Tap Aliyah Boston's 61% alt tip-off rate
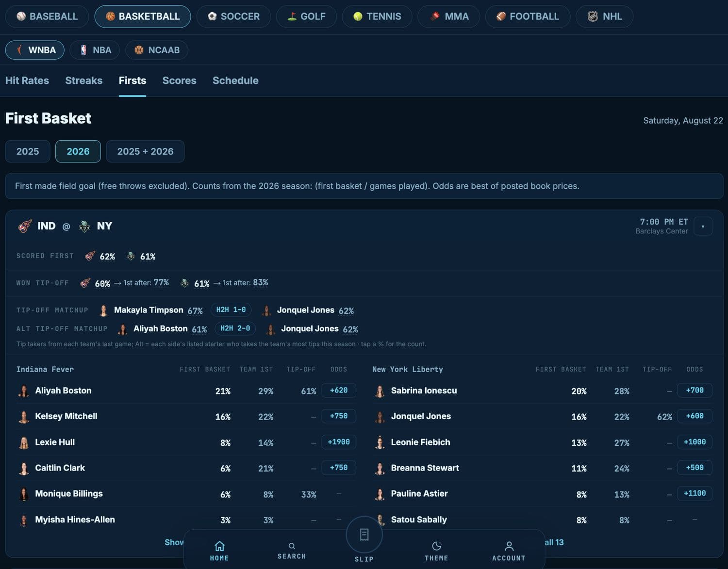Screen dimensions: 728x569 (x=199, y=329)
